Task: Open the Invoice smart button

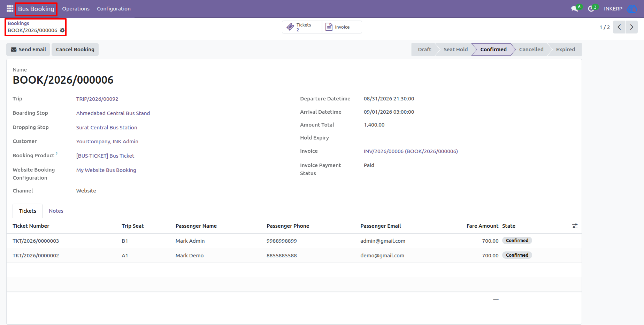Action: pos(342,27)
